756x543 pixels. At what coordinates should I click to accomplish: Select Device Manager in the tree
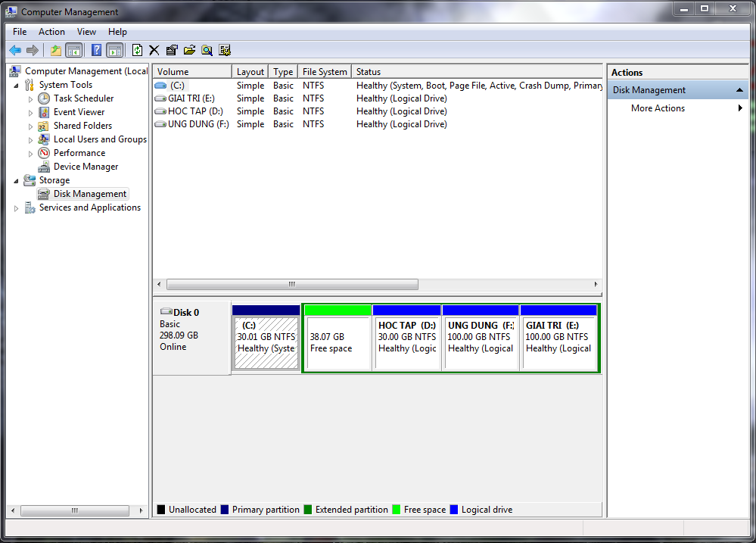point(86,167)
